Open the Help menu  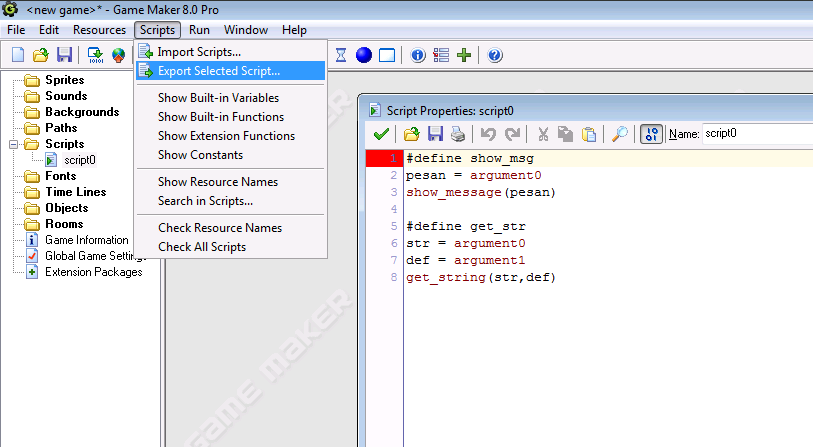tap(294, 30)
